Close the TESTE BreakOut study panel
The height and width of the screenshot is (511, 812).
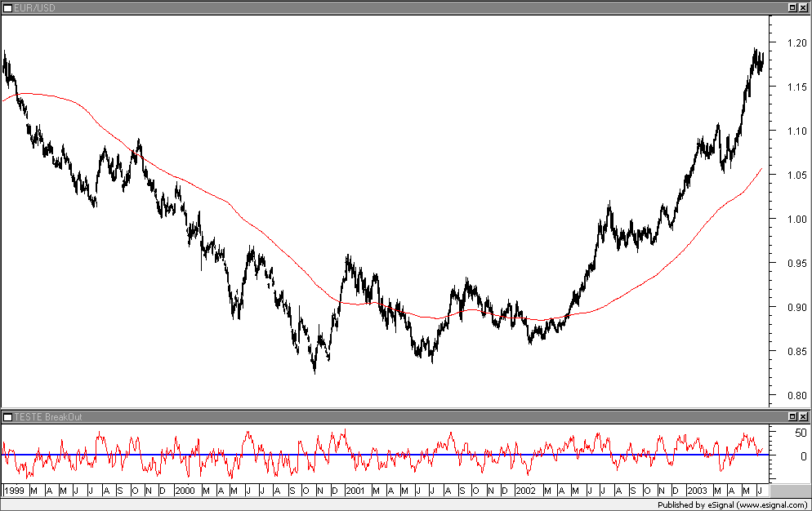pos(803,416)
